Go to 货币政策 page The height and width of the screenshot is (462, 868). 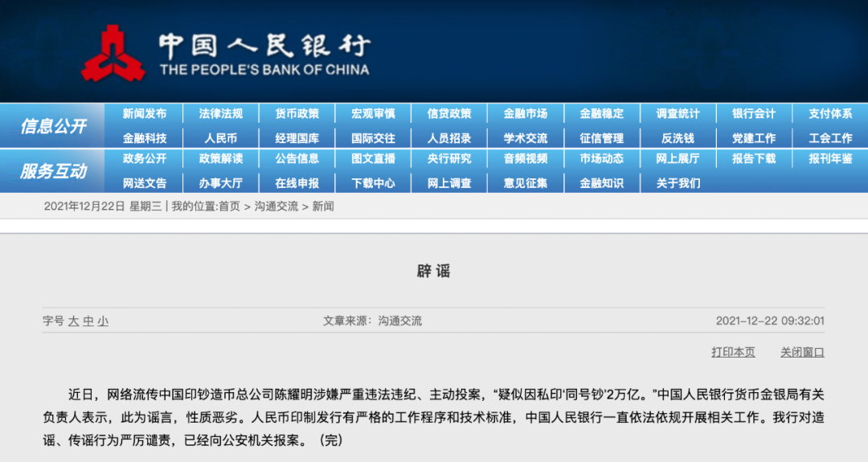297,114
